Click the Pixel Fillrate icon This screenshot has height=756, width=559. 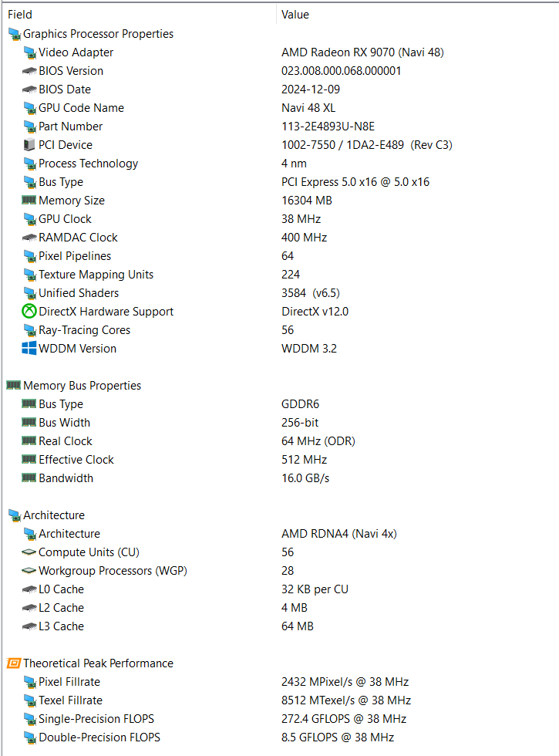(29, 682)
